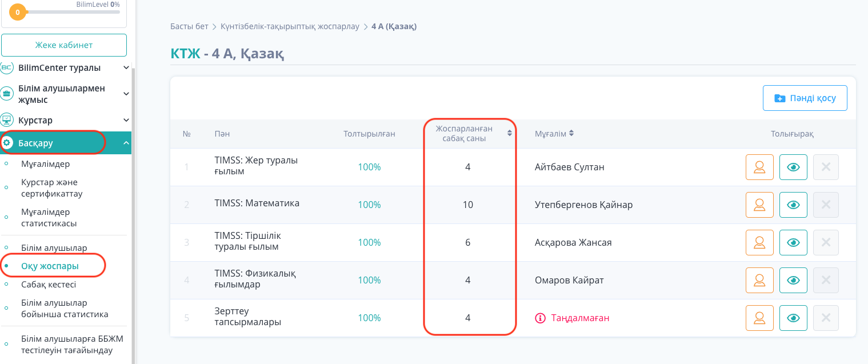Sort table by Мұғалім column arrows
868x364 pixels.
coord(571,133)
